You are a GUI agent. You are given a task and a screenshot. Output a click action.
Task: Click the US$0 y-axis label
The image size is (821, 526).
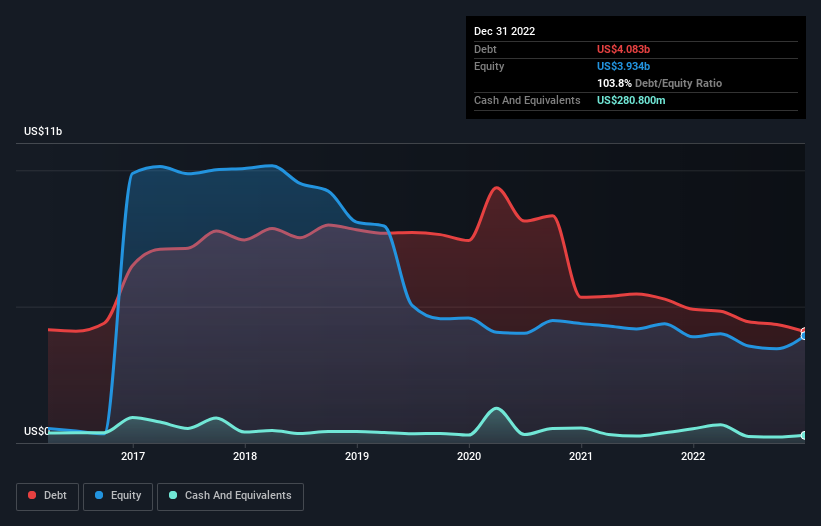coord(37,431)
